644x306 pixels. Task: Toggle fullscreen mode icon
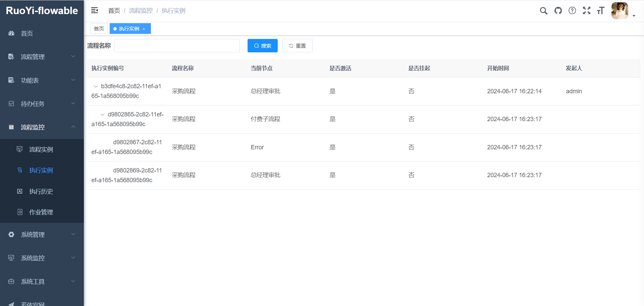coord(587,11)
